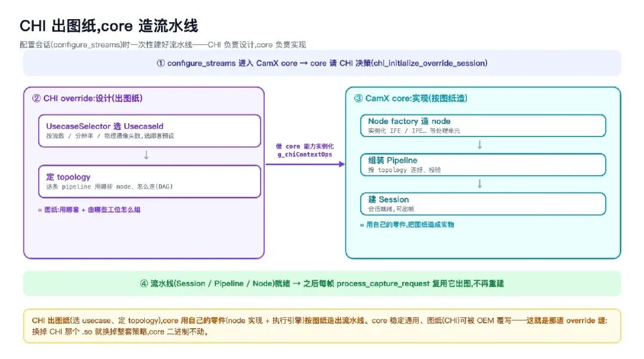Click step ④ 流水线 process_capture_request banner text
644x359 pixels.
click(322, 283)
